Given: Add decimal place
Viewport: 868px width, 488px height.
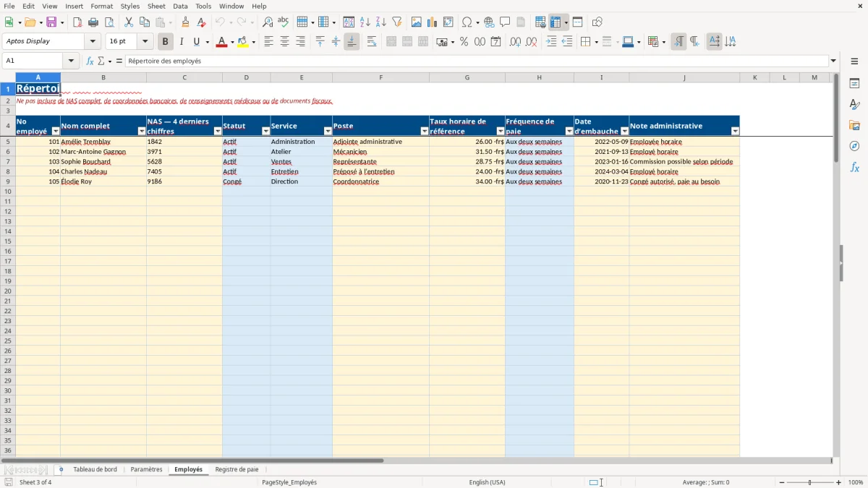Looking at the screenshot, I should pos(515,42).
